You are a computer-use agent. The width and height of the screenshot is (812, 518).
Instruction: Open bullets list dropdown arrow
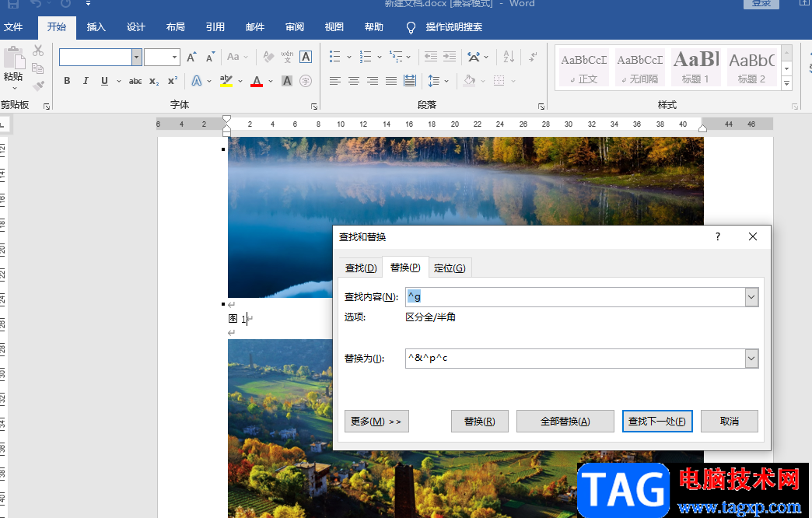click(349, 57)
